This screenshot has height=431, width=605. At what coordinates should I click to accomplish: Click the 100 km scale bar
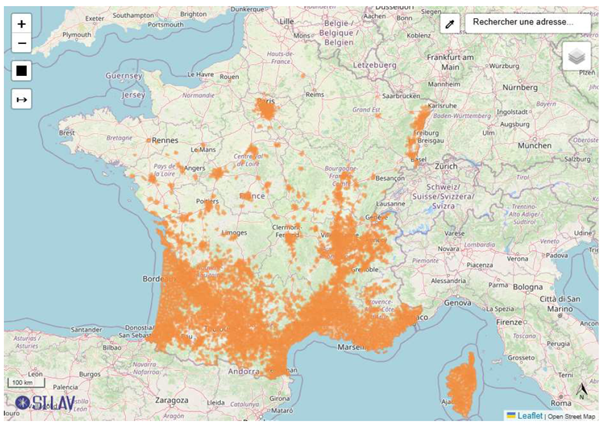tap(26, 383)
